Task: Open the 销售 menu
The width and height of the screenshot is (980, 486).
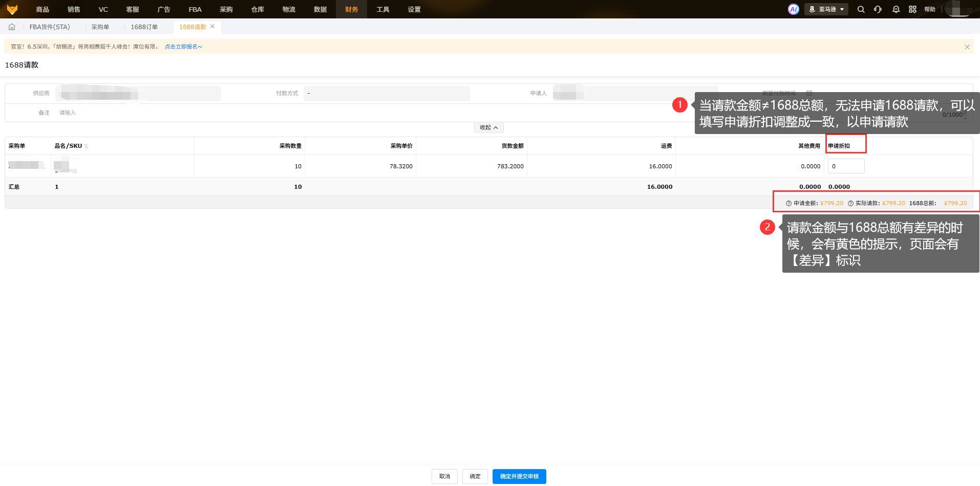Action: point(74,9)
